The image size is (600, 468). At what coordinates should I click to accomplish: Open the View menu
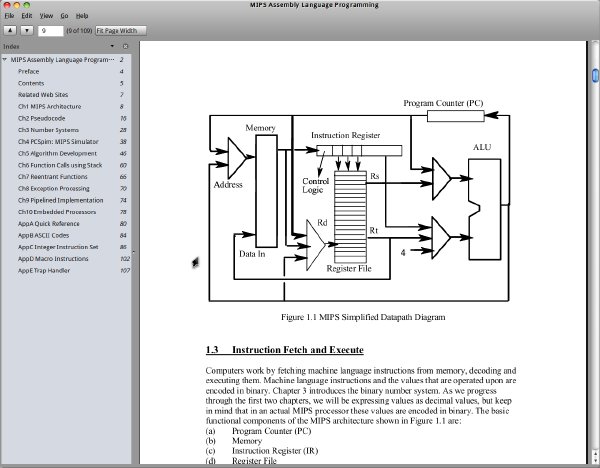[46, 16]
